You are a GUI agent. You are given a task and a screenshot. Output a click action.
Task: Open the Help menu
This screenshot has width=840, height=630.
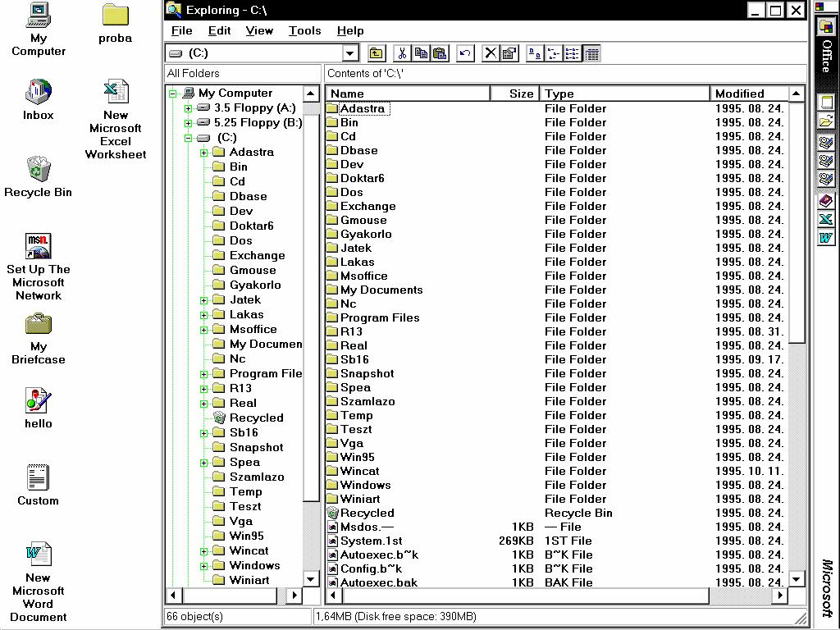click(x=350, y=30)
